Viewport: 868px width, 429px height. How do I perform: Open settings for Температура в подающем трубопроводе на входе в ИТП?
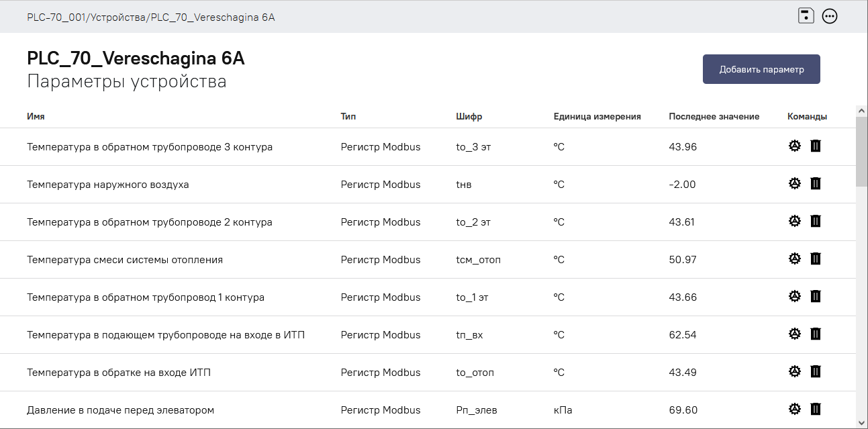(795, 334)
